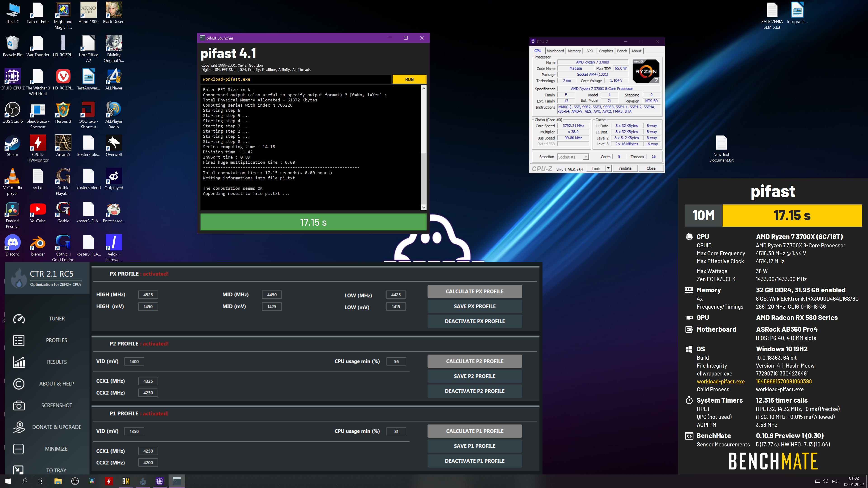Screen dimensions: 868x488
Task: Switch to the Memory tab in CPU-Z
Action: pyautogui.click(x=574, y=51)
